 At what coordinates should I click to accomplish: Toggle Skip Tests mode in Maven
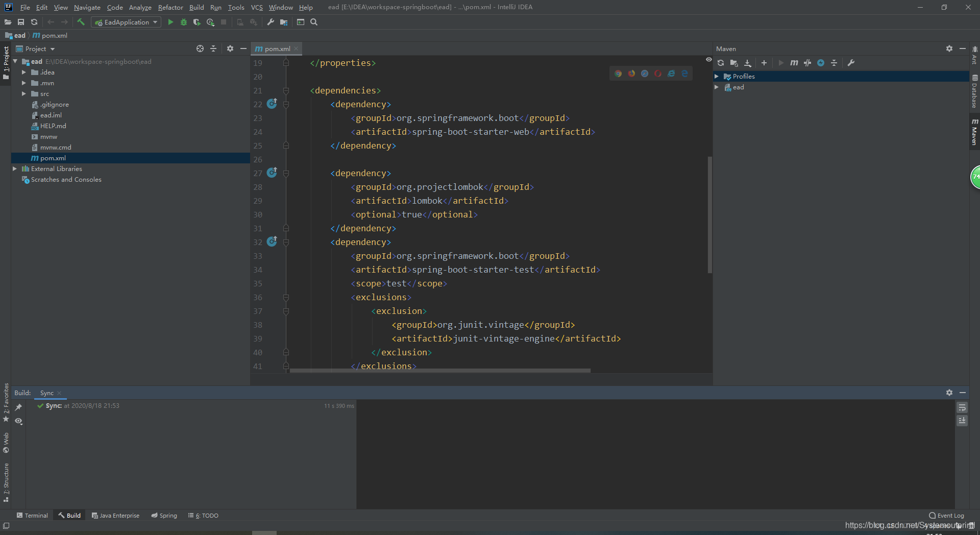tap(821, 63)
